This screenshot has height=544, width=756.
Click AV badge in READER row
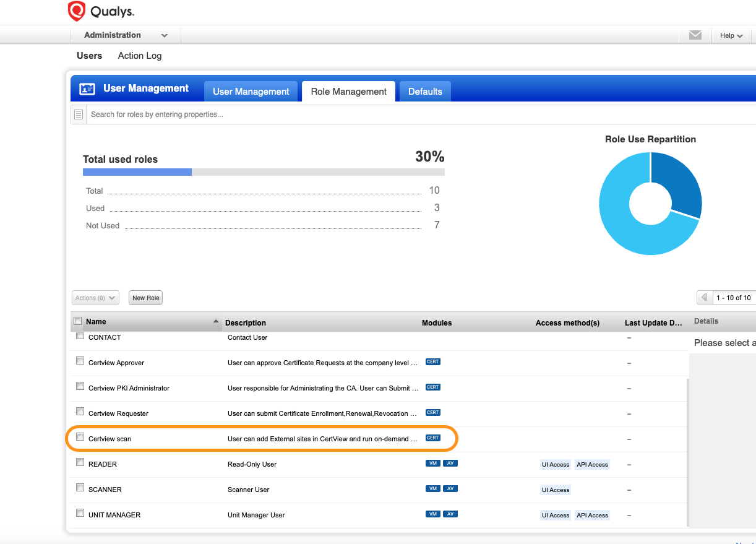[450, 464]
